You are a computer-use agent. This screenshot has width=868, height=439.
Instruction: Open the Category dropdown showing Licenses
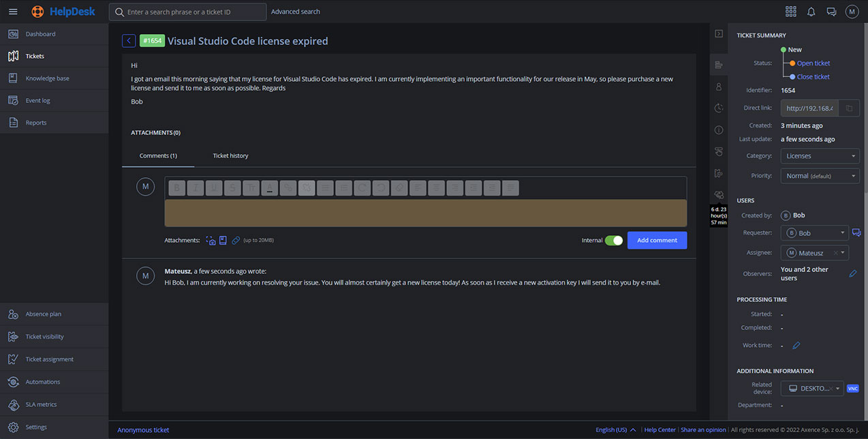point(820,156)
